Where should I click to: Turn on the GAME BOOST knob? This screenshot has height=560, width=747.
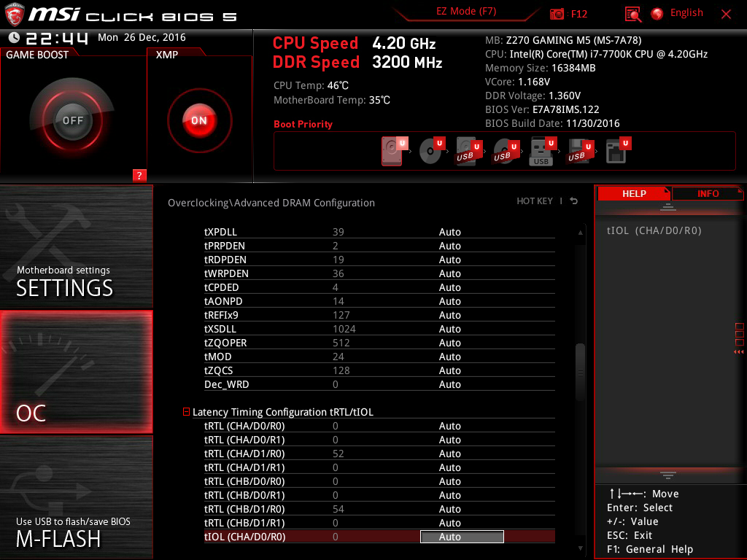(72, 120)
